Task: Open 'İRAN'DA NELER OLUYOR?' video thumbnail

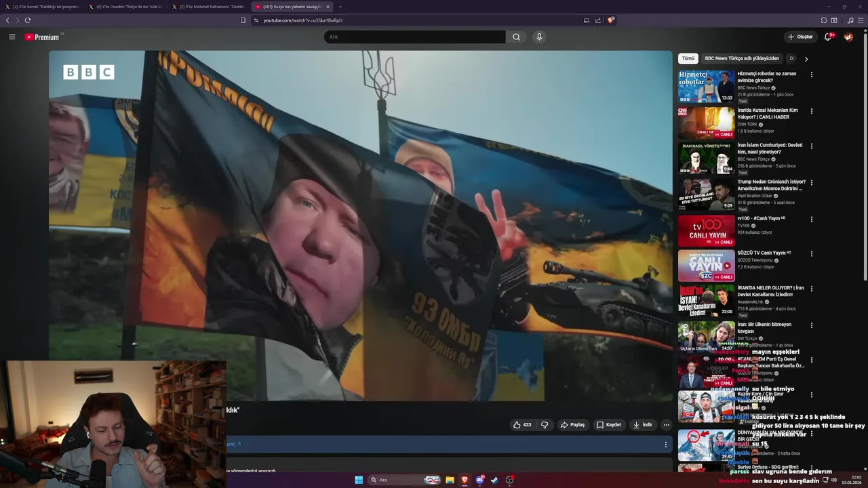Action: [706, 301]
